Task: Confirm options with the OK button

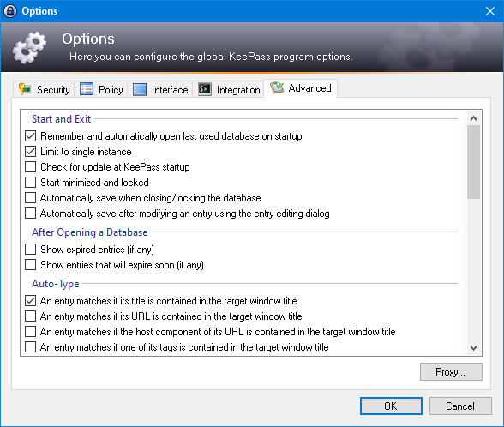Action: pyautogui.click(x=391, y=406)
